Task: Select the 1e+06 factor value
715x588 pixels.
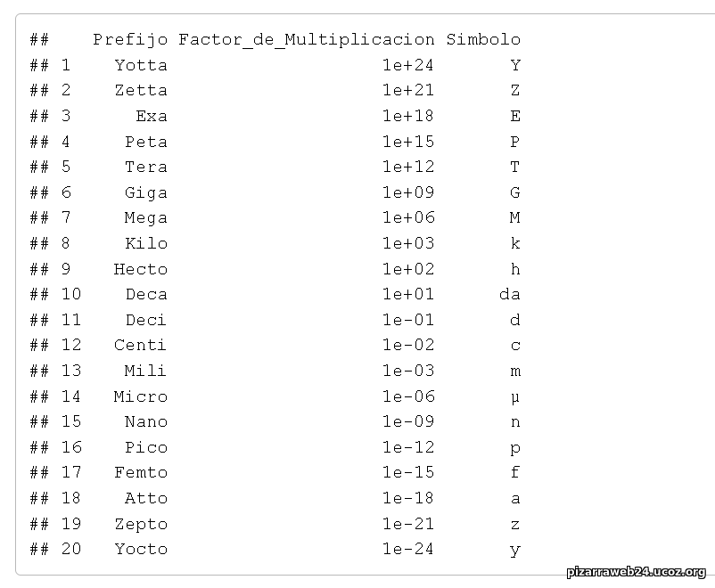Action: [407, 217]
